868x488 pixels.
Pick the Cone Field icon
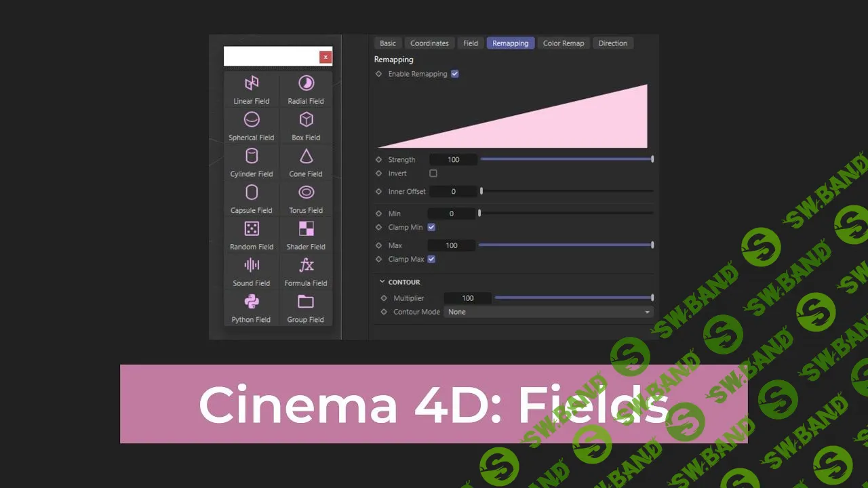(x=307, y=156)
